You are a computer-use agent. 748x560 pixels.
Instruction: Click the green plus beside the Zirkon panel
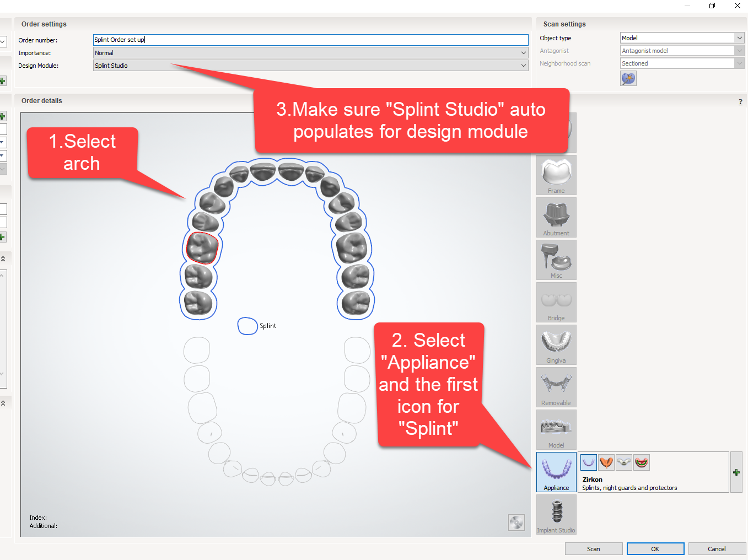736,472
